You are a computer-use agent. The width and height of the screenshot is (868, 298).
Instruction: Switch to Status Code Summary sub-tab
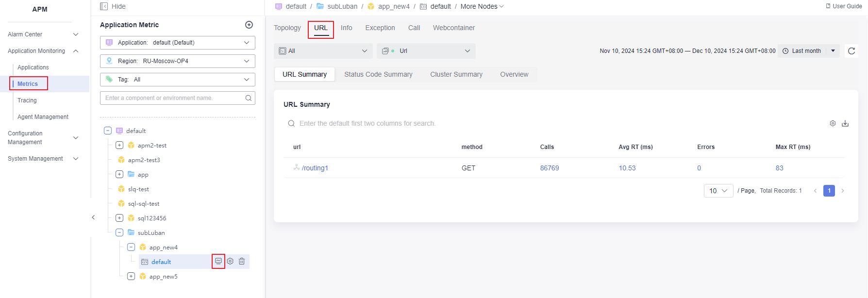point(378,74)
